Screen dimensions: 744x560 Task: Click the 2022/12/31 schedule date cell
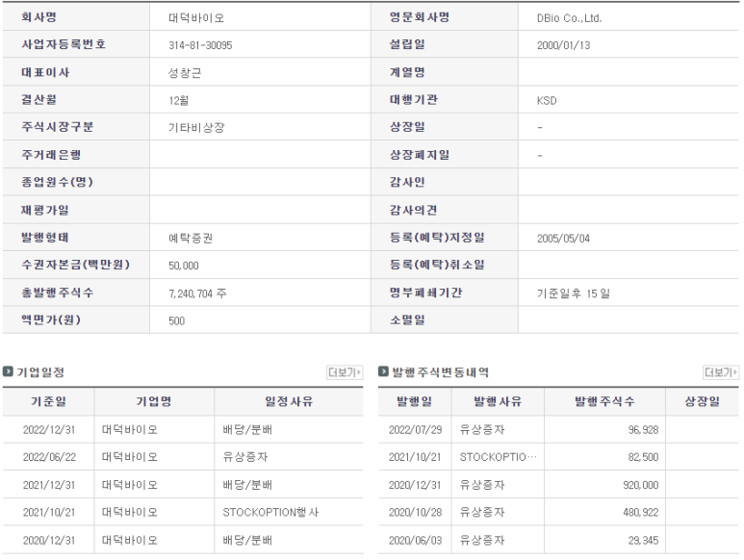[49, 429]
